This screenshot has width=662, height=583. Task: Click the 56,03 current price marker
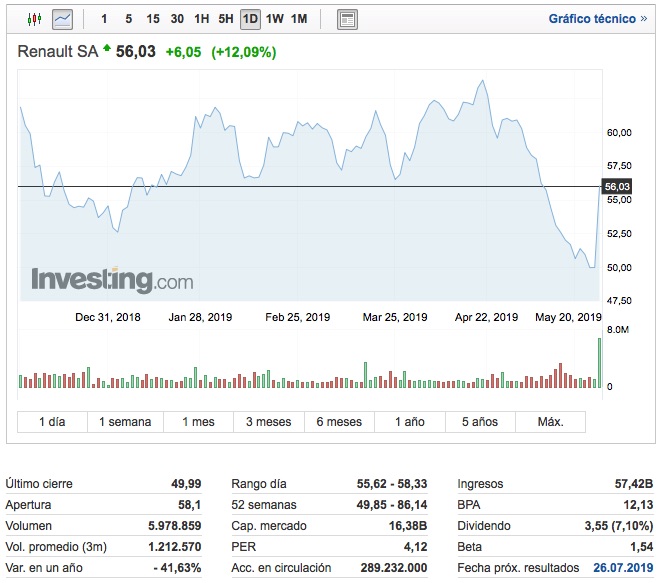coord(617,187)
